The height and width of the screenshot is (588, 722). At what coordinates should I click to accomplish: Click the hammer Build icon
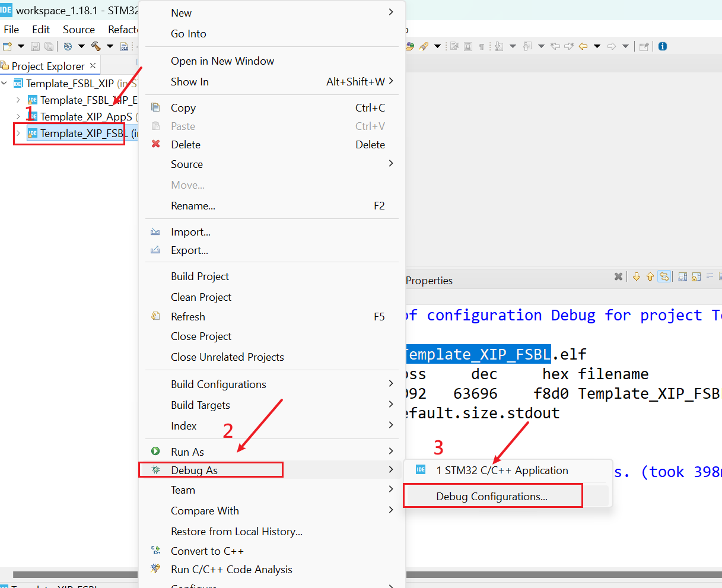point(96,46)
